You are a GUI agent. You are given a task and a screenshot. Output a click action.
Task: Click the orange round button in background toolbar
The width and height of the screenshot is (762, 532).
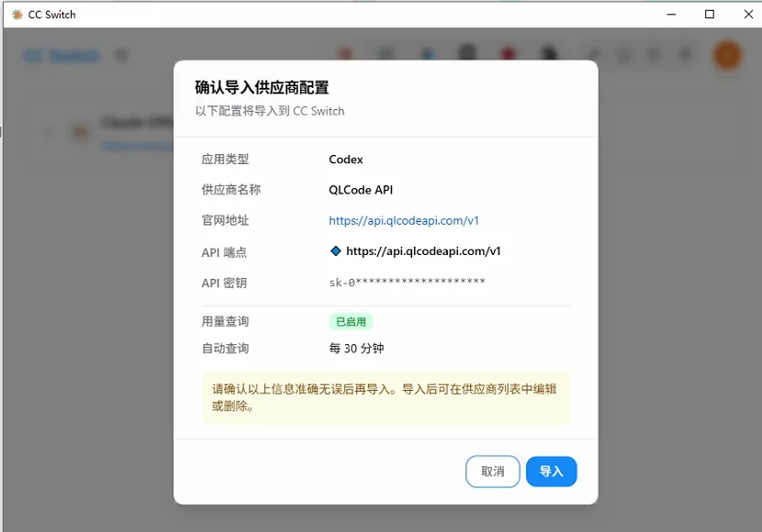(x=727, y=55)
